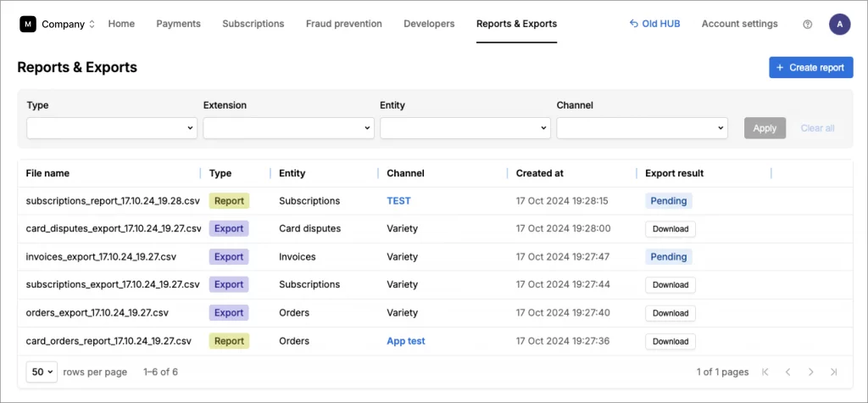868x403 pixels.
Task: Click Report badge in card_orders_report row
Action: click(229, 341)
